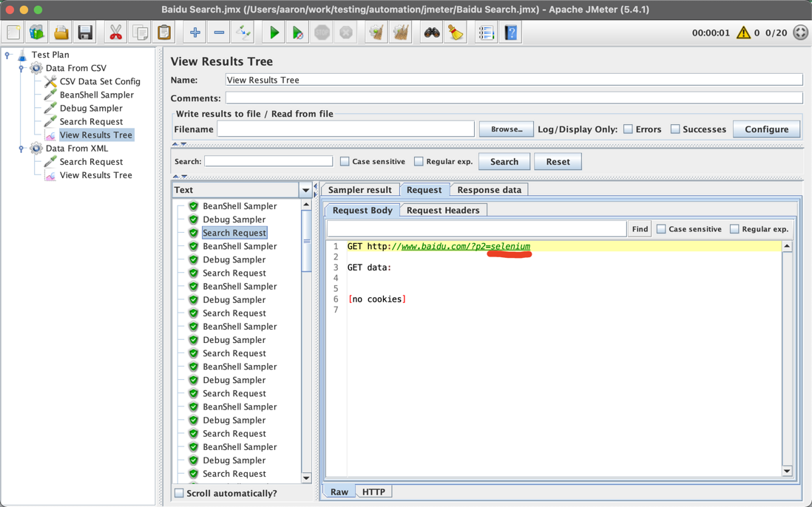Click the www.baidu.com request URL link
The image size is (812, 507).
[466, 246]
